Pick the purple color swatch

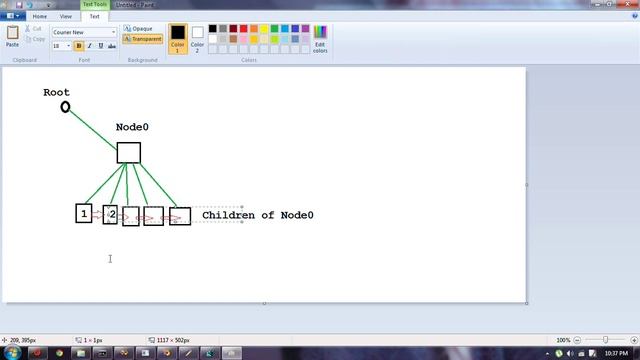305,28
